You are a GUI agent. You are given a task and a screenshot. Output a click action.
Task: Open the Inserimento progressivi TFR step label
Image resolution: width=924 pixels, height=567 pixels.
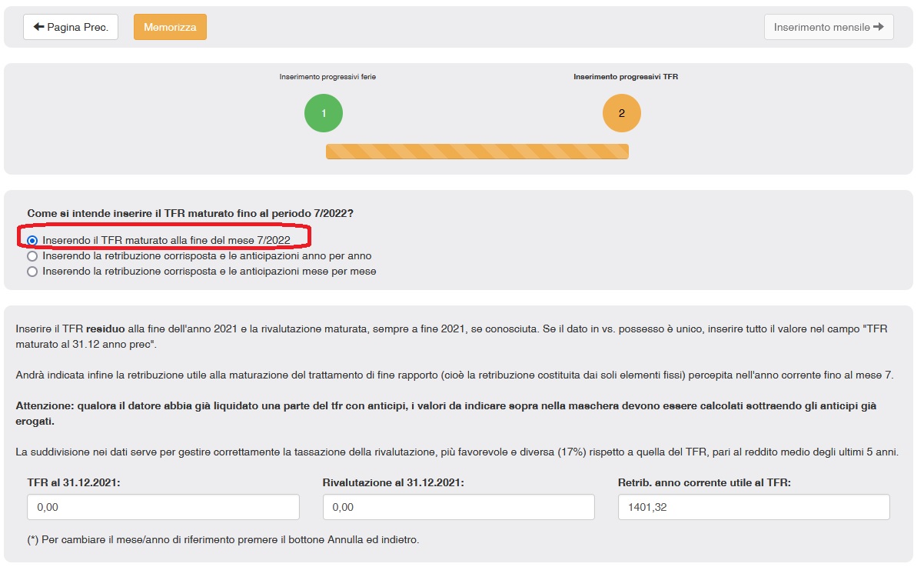tap(626, 77)
